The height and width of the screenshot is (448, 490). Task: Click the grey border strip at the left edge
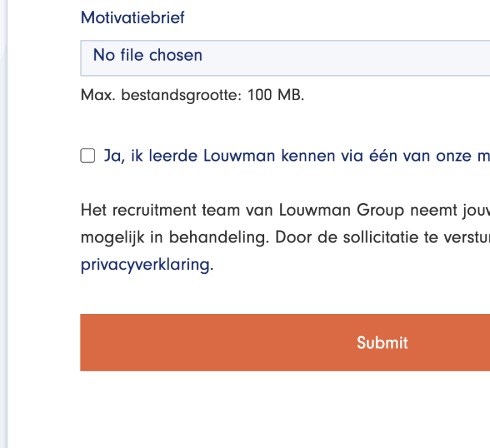(x=4, y=224)
